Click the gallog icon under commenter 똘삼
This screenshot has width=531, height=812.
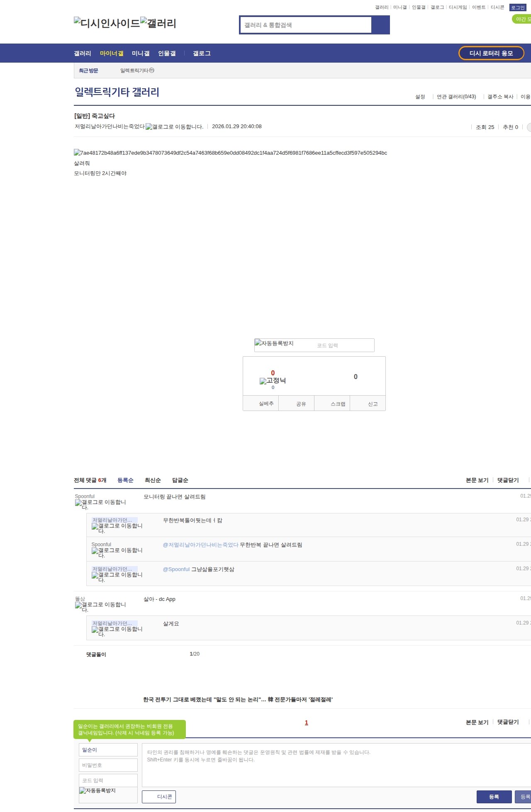[x=100, y=605]
